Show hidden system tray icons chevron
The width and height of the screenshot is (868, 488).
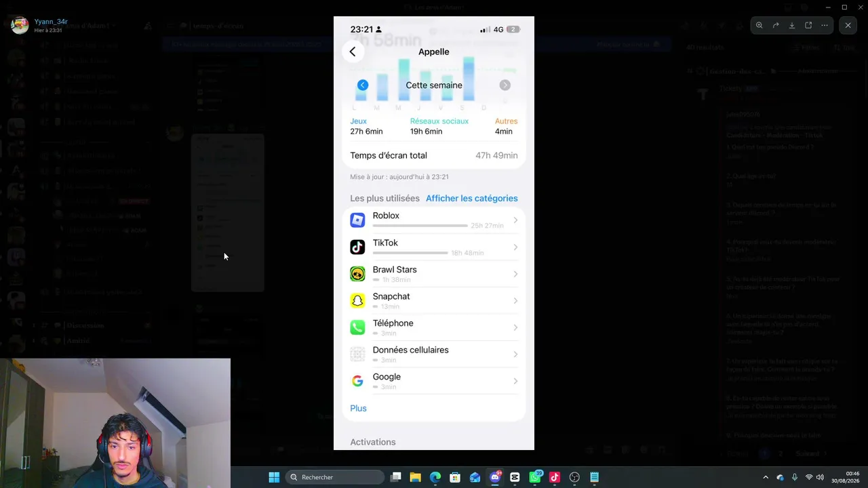tap(766, 477)
